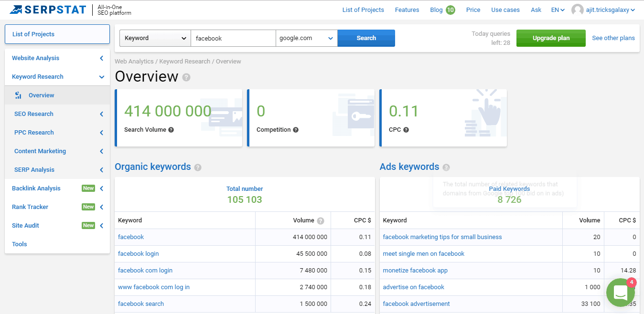644x314 pixels.
Task: Click the New badge beside Site Audit
Action: point(88,226)
